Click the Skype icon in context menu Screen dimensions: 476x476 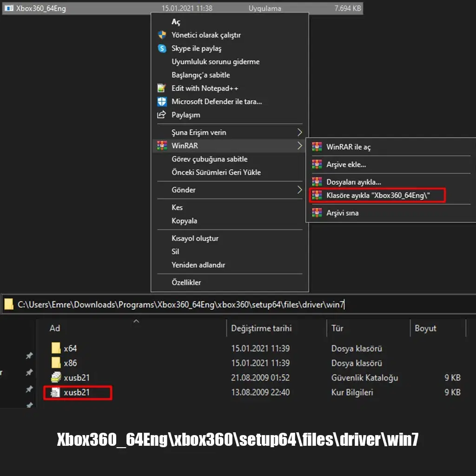(x=162, y=48)
